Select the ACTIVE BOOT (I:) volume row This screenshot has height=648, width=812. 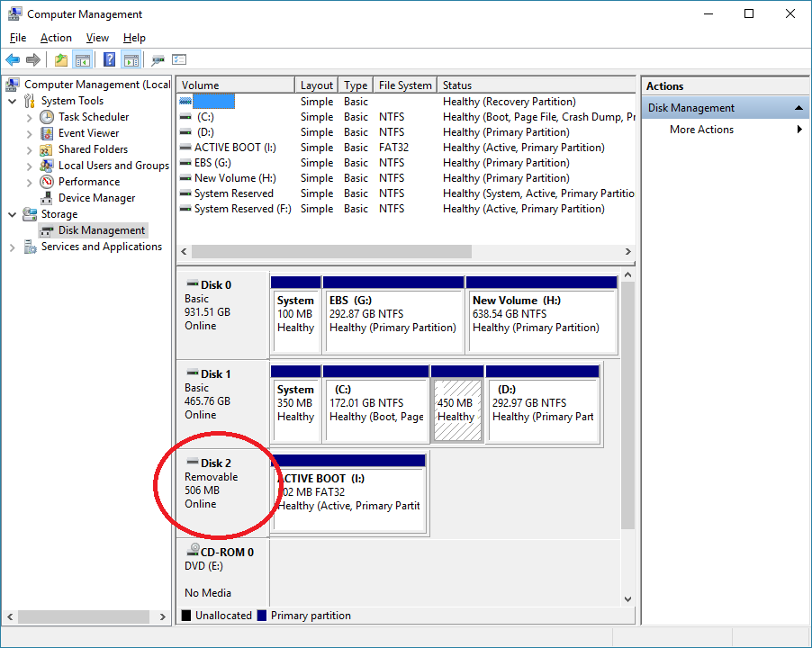tap(406, 148)
